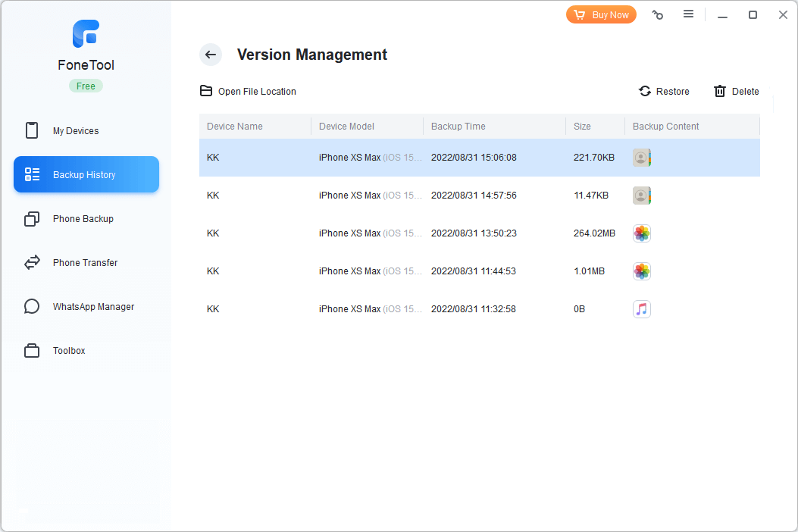
Task: Click the Buy Now button
Action: (x=602, y=15)
